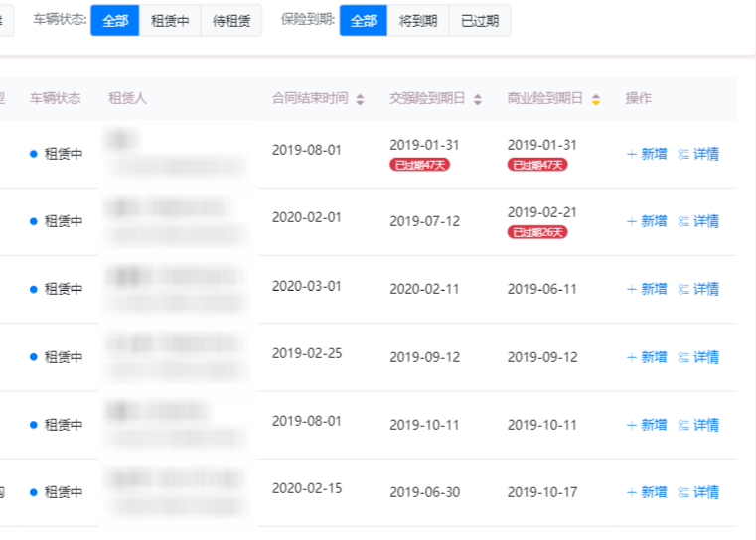The width and height of the screenshot is (756, 540).
Task: Select contract end date 2020-02-15
Action: [307, 488]
